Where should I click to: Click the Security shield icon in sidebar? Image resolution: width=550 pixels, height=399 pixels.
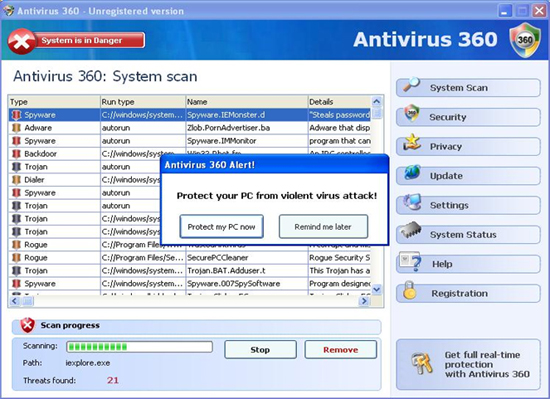click(411, 114)
